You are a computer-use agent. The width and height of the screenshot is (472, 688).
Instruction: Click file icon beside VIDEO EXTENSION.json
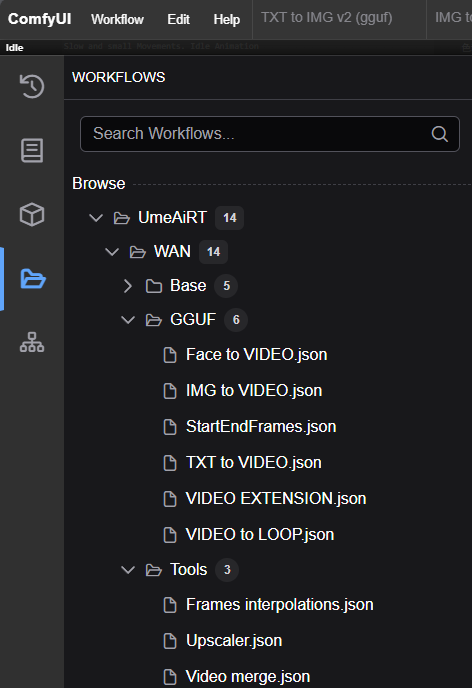[170, 499]
